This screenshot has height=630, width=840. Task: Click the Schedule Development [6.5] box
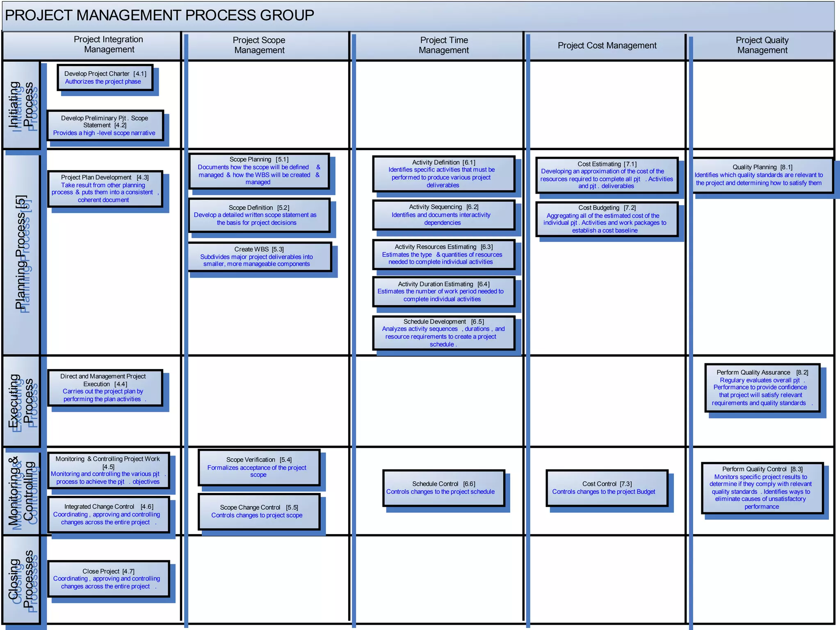[x=443, y=333]
